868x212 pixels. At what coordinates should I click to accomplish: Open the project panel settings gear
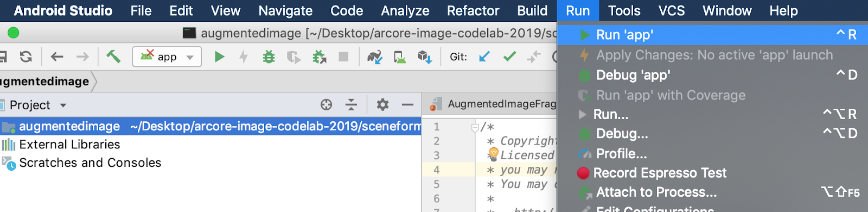382,104
